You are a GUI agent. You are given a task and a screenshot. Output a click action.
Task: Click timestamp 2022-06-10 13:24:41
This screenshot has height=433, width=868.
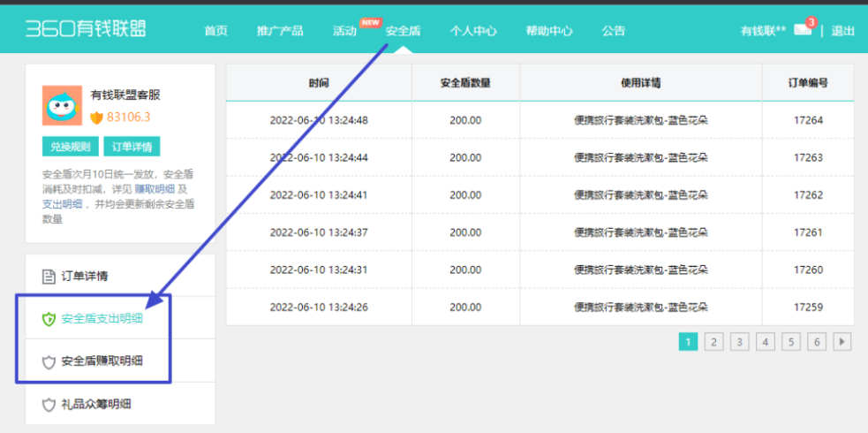tap(319, 195)
